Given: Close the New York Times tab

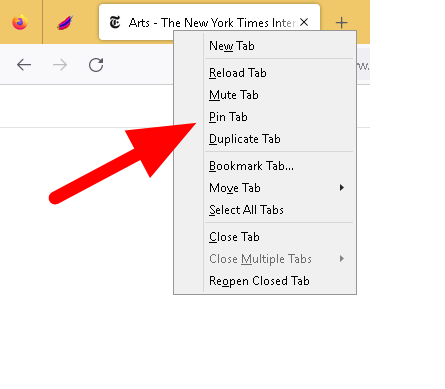Looking at the screenshot, I should pos(304,22).
